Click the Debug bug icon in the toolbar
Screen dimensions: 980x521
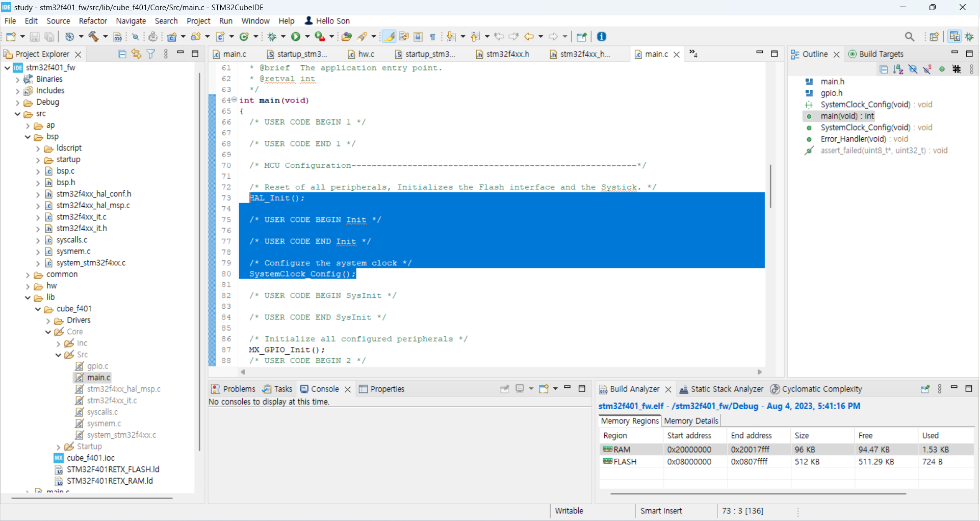tap(272, 37)
